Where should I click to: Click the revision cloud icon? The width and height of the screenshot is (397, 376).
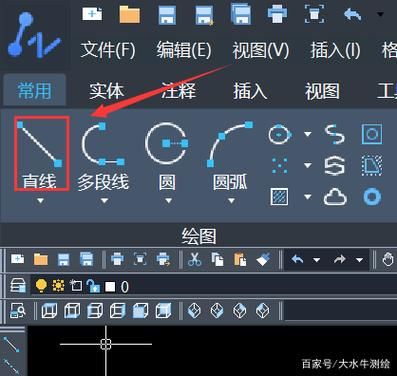pos(335,197)
